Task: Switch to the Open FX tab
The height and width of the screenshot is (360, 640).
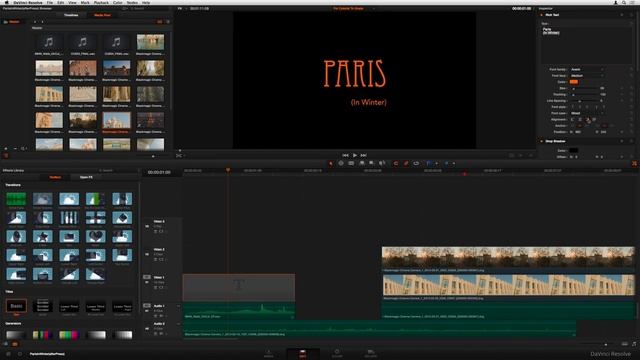Action: pyautogui.click(x=86, y=177)
